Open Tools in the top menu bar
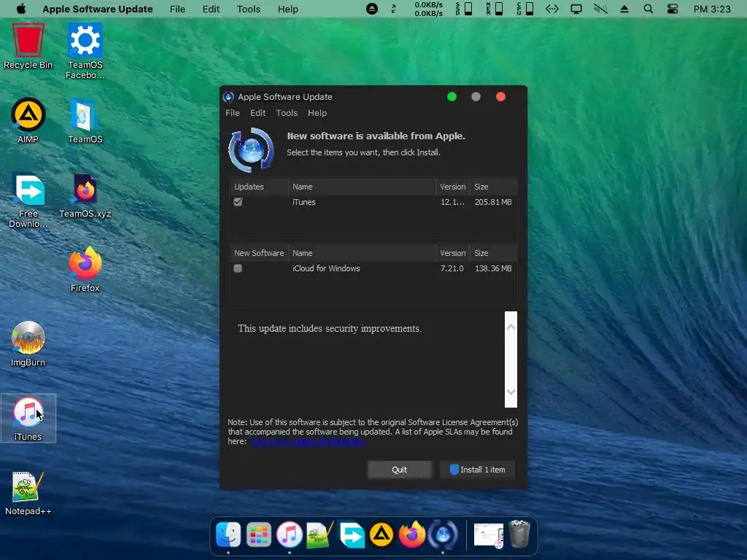The image size is (747, 560). click(249, 9)
